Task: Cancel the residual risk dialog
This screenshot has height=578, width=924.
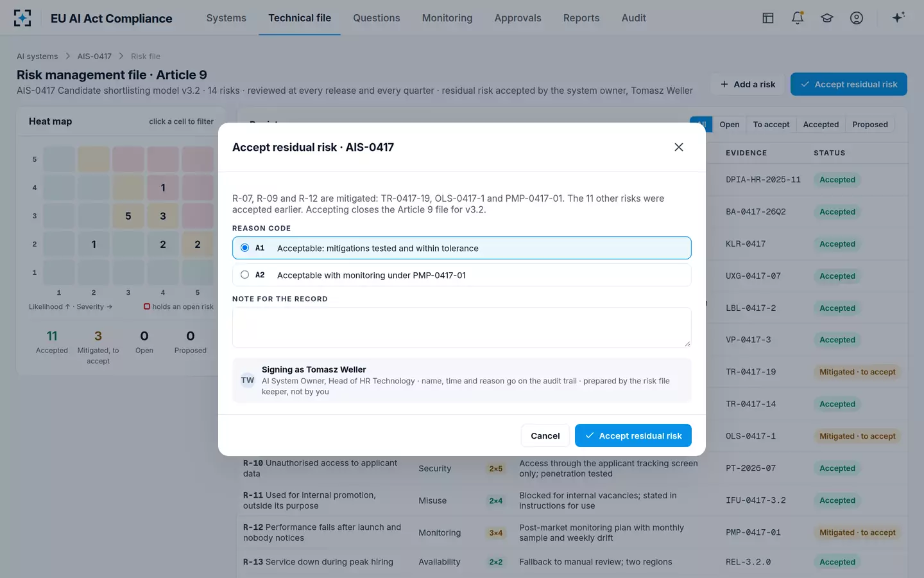Action: click(x=545, y=435)
